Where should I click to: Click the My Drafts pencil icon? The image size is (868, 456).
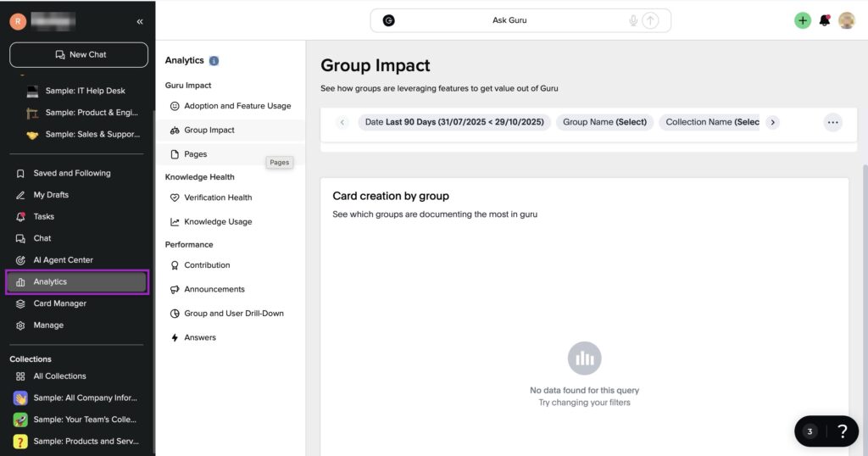click(x=20, y=195)
